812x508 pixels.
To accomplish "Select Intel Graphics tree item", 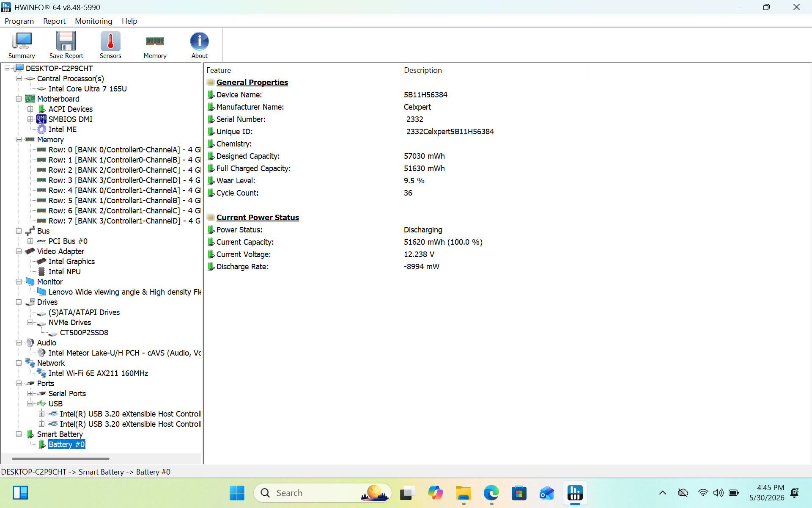I will 71,262.
